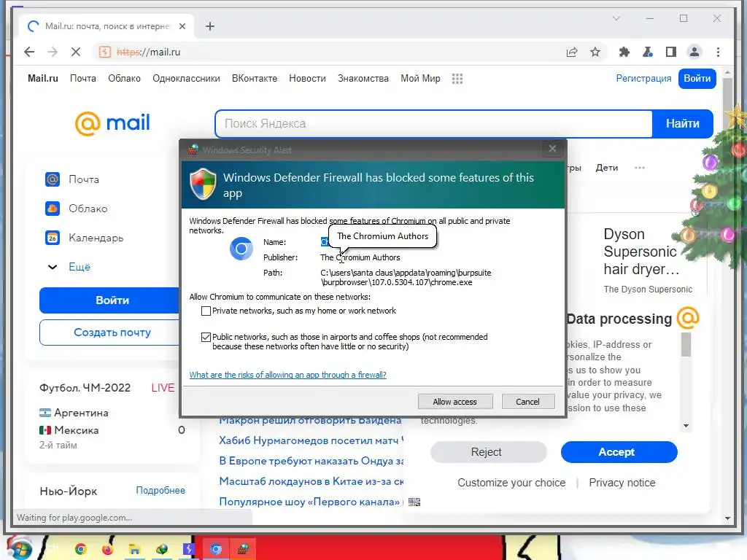Open Мой Мир from the top navigation

(420, 79)
